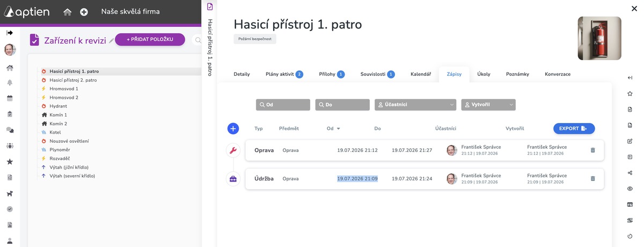Click the Export button
Image resolution: width=644 pixels, height=247 pixels.
(574, 128)
